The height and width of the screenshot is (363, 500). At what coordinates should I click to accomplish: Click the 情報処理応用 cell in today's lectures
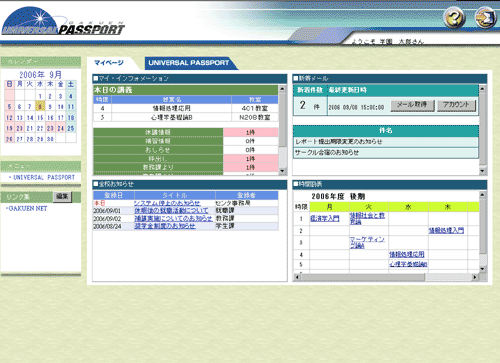(171, 108)
